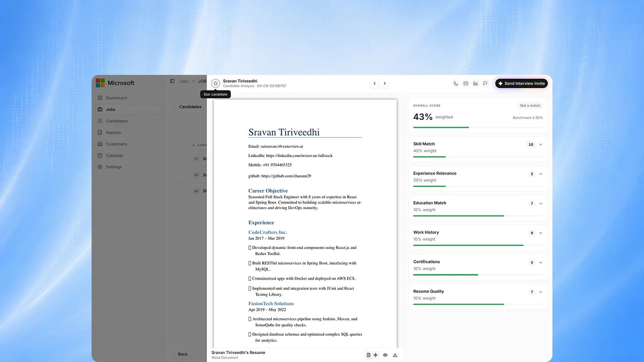Viewport: 644px width, 362px height.
Task: Click the Microsoft logo
Action: (100, 83)
